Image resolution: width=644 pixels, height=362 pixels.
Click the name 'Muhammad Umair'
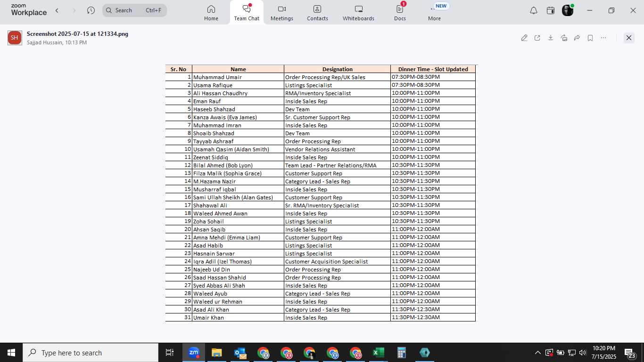click(217, 77)
